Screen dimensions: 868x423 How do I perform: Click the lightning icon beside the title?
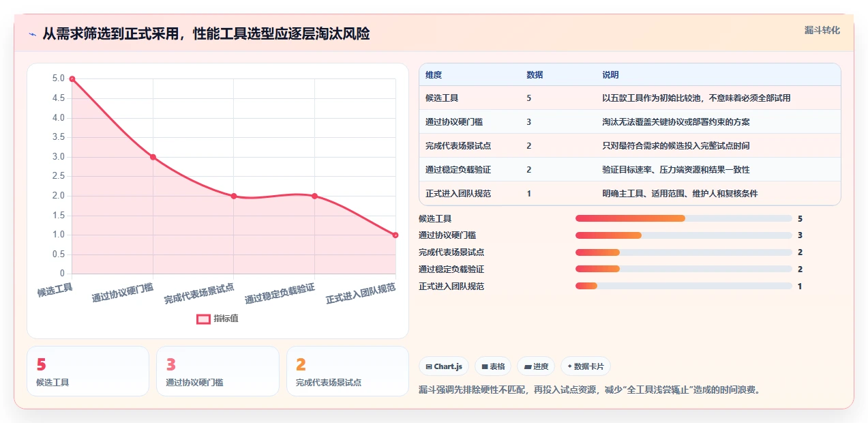point(32,34)
